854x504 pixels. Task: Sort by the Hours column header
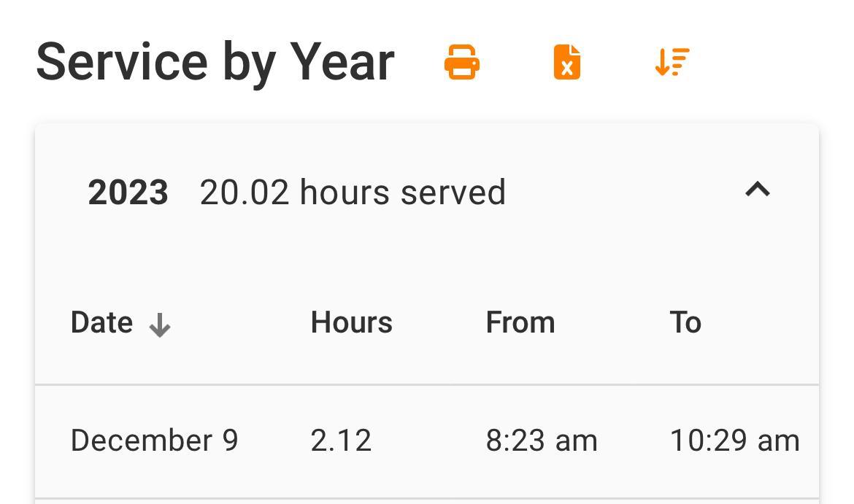coord(351,322)
